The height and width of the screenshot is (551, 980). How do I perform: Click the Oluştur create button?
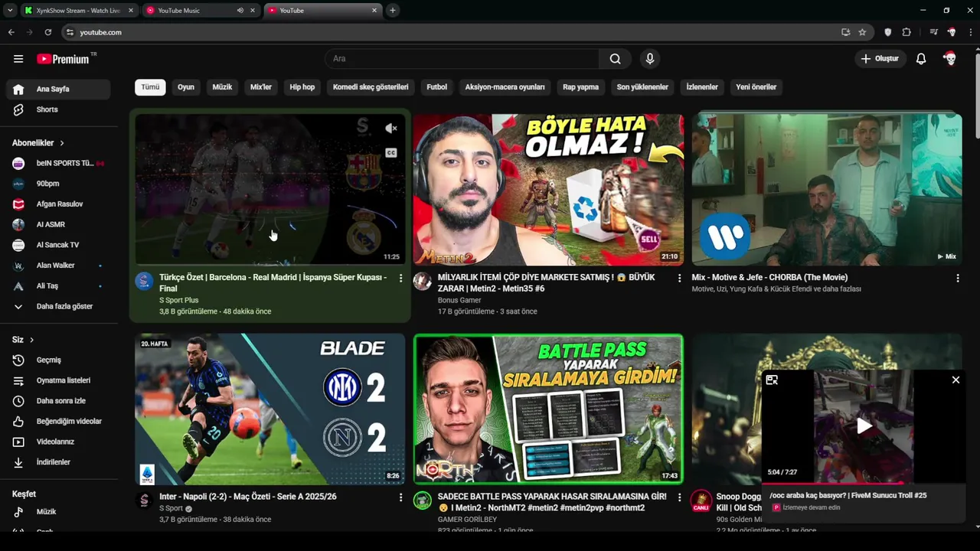pyautogui.click(x=880, y=59)
